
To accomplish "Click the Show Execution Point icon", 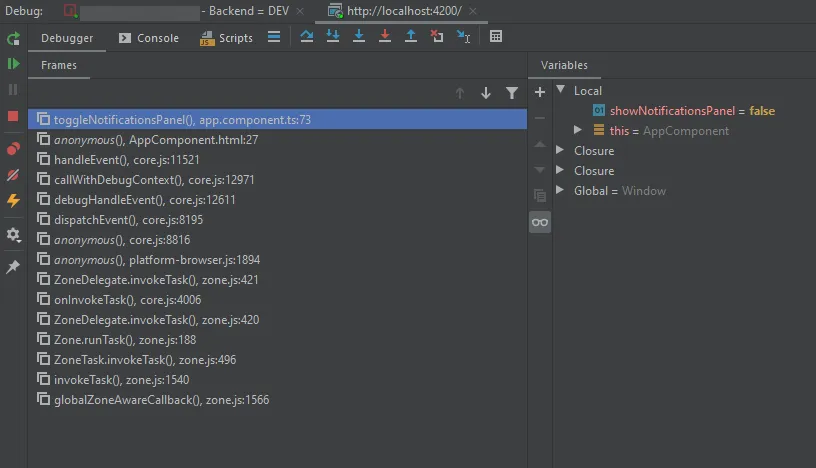I will tap(274, 36).
